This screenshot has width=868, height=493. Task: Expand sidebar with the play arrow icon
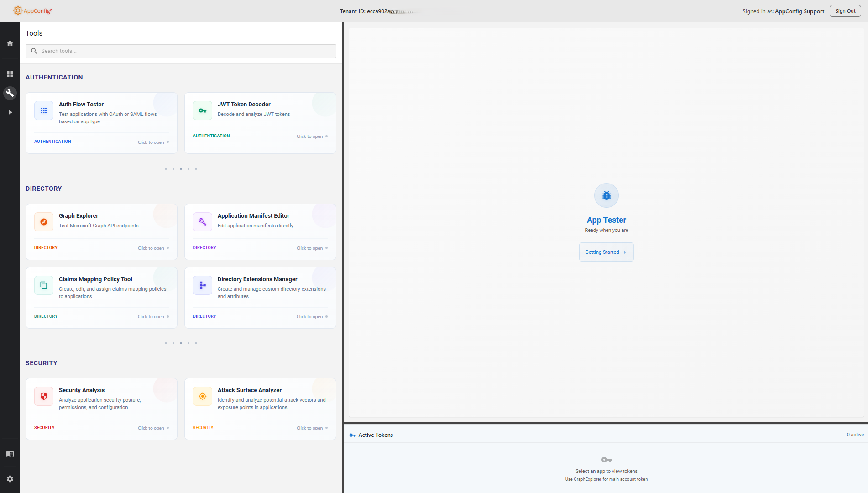coord(10,112)
